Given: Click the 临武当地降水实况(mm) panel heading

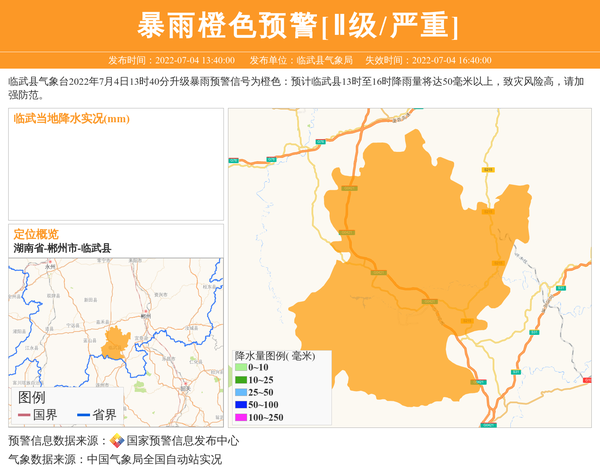Looking at the screenshot, I should coord(71,119).
